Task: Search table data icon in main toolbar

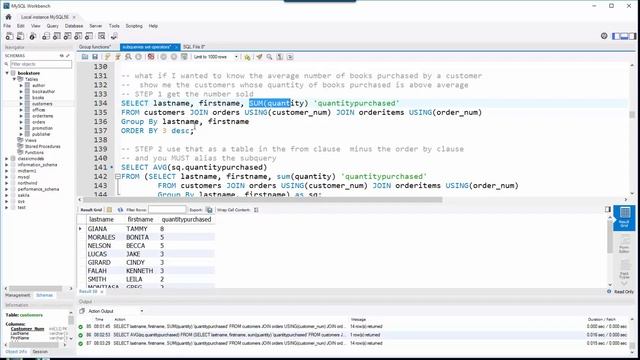Action: (x=102, y=36)
